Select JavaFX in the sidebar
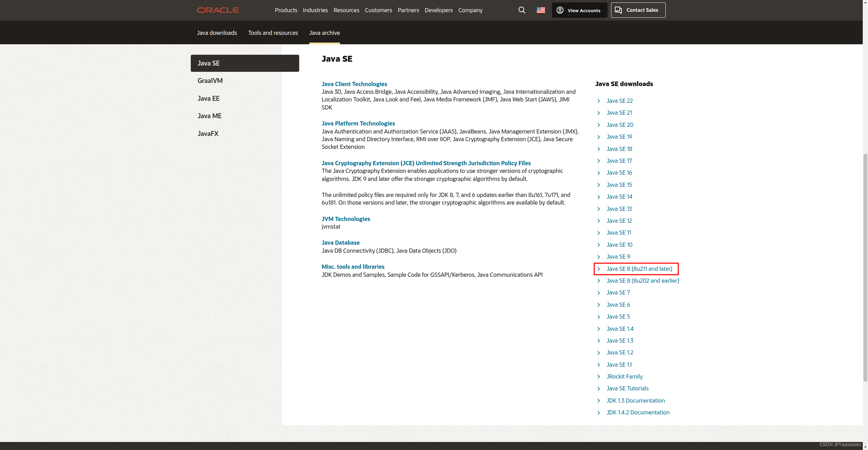 pos(208,134)
